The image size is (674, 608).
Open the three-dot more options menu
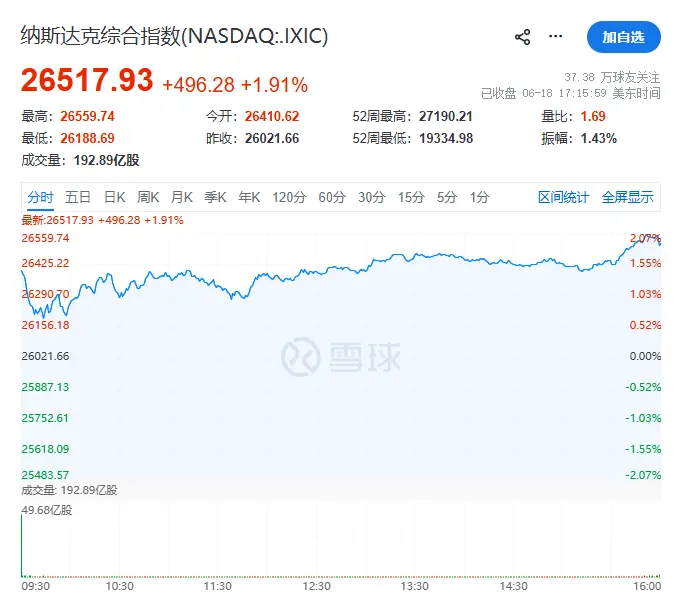[x=555, y=36]
